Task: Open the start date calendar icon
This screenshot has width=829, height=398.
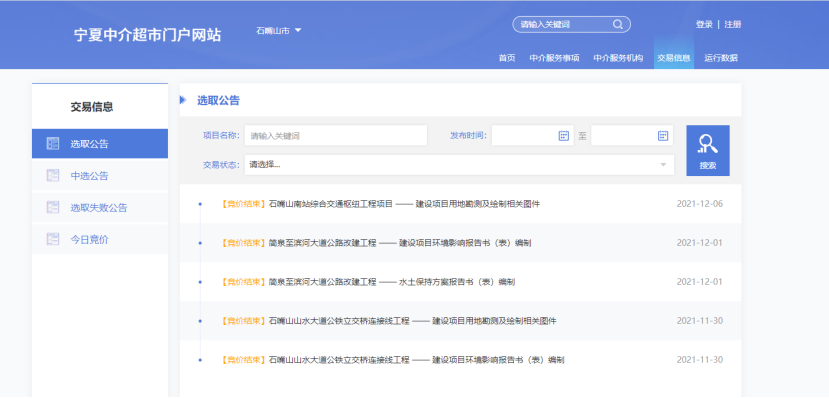Action: click(x=564, y=136)
